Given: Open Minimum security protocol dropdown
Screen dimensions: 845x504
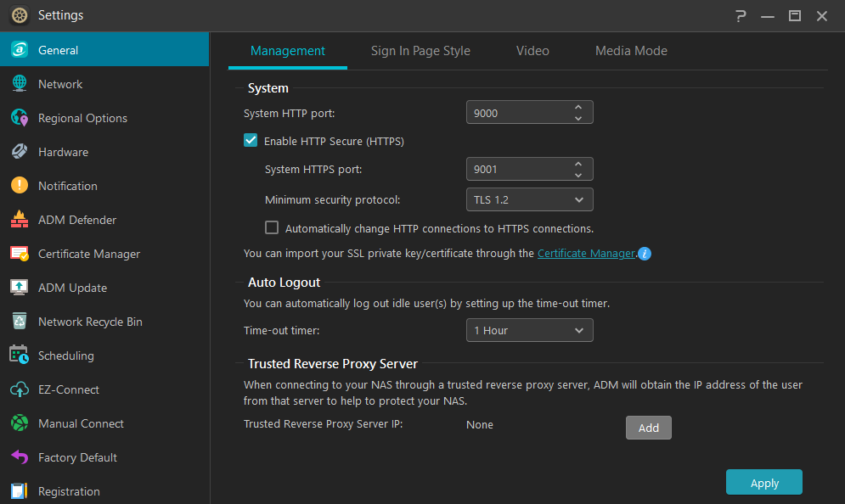Looking at the screenshot, I should click(529, 199).
